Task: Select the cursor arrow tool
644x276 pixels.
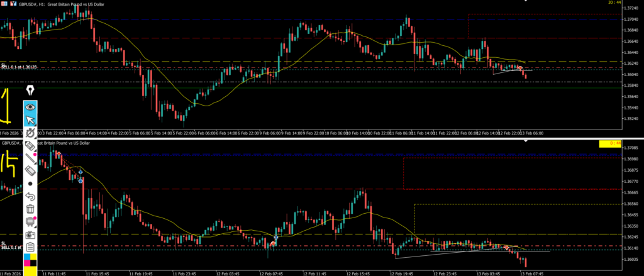Action: point(30,120)
